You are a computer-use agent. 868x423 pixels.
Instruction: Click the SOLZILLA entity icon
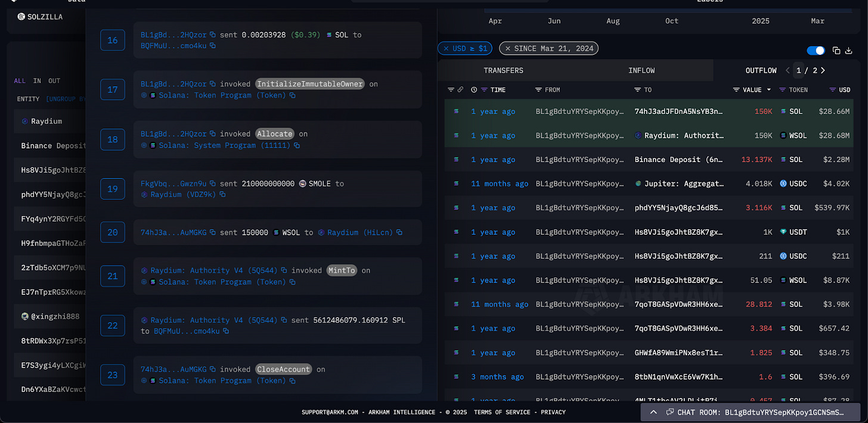coord(21,17)
